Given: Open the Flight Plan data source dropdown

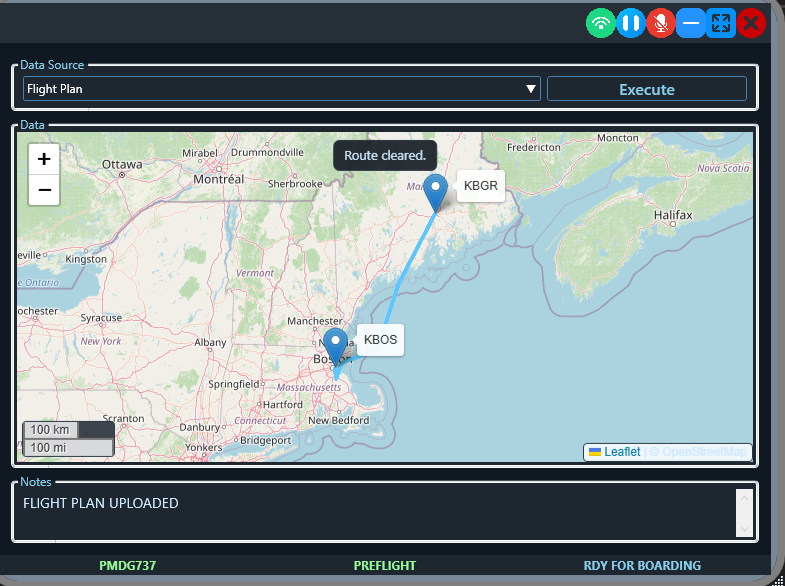Looking at the screenshot, I should pos(281,89).
